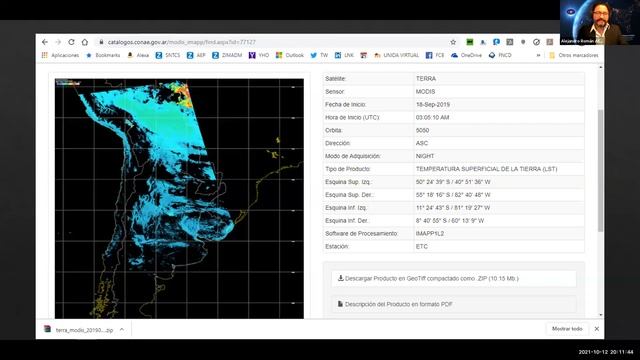
Task: Open the ZIMADM bookmark
Action: (x=227, y=55)
